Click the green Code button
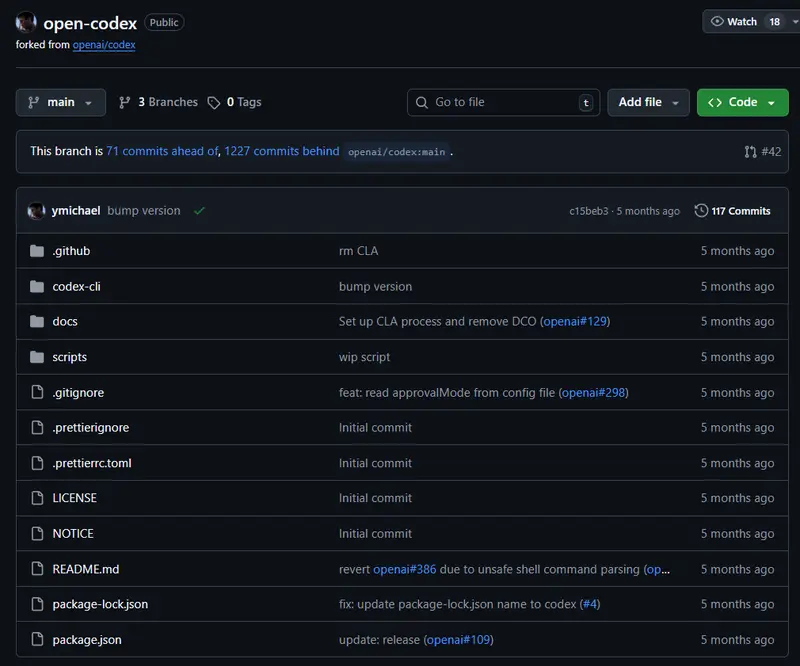Image resolution: width=800 pixels, height=666 pixels. click(x=742, y=102)
